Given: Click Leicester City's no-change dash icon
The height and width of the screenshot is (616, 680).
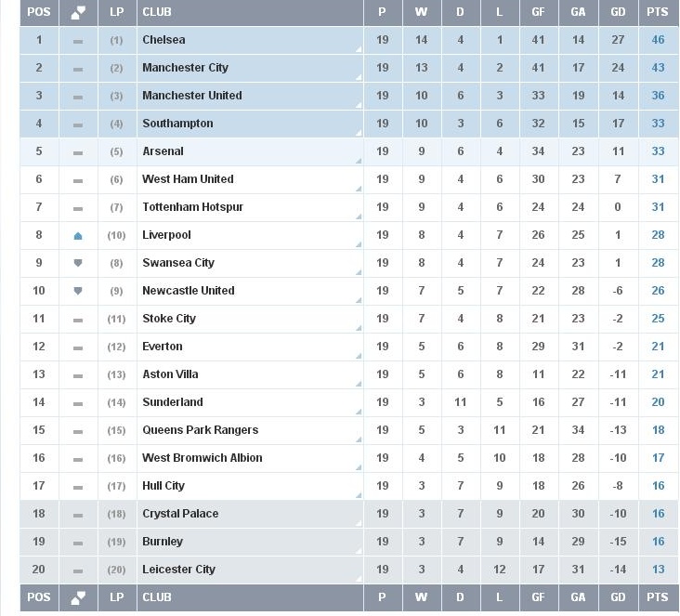Looking at the screenshot, I should point(78,570).
